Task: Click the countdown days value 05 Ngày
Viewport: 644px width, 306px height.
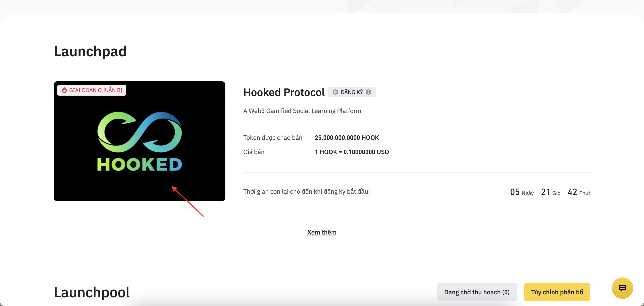Action: [522, 192]
